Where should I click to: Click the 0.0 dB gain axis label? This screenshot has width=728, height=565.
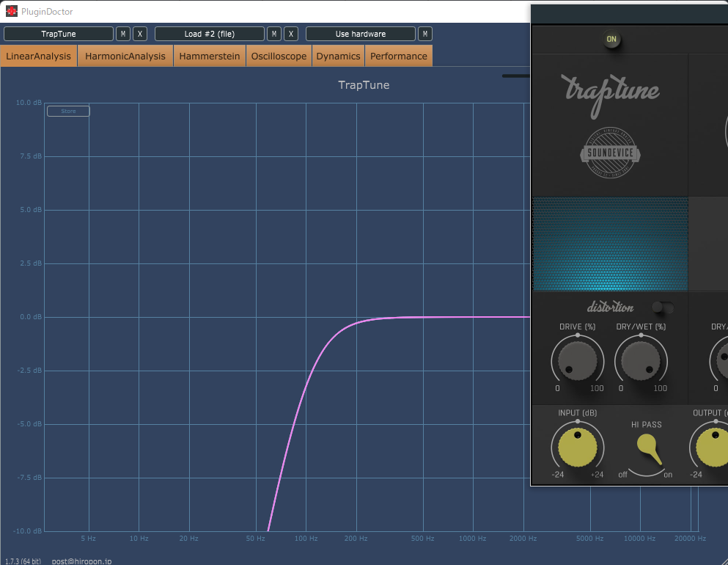point(31,317)
